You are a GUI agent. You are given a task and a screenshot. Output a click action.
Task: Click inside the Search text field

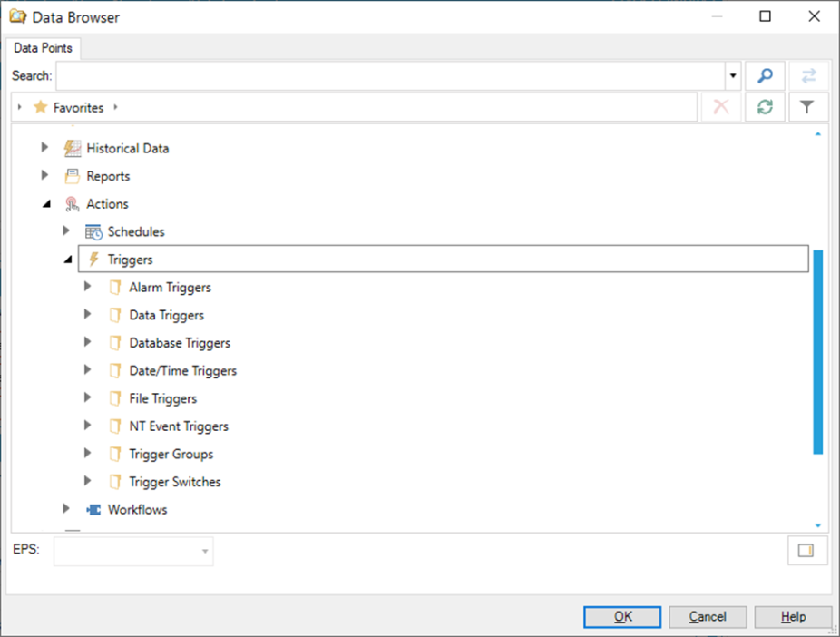[391, 75]
